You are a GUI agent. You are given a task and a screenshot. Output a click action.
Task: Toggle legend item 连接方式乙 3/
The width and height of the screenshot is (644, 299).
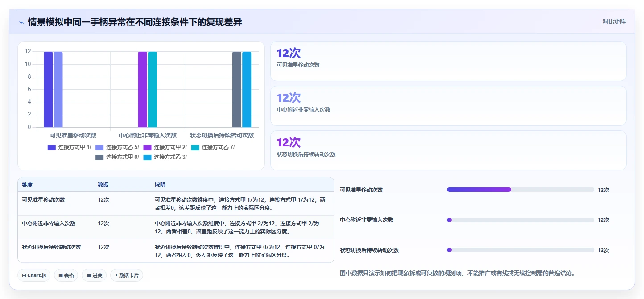[165, 157]
